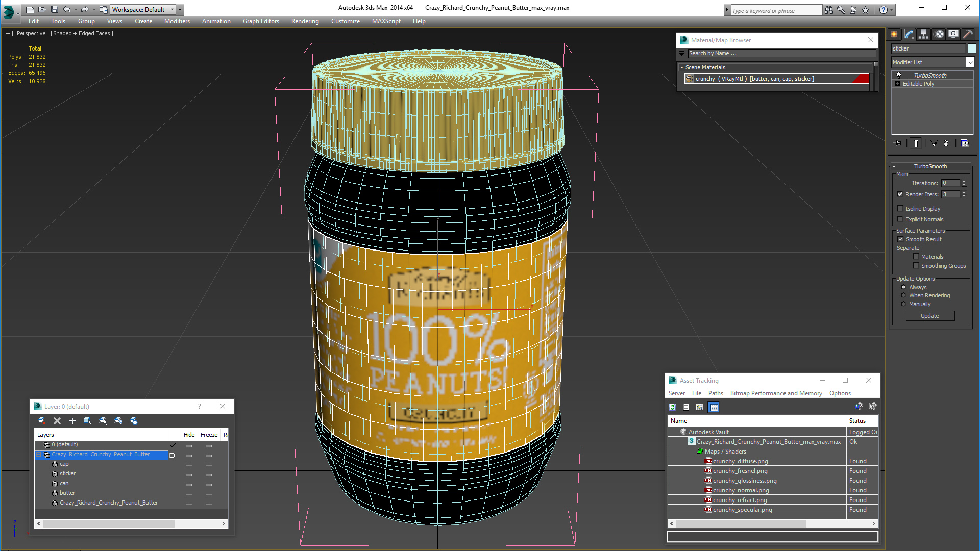Toggle the Render Iters checkbox
This screenshot has width=980, height=551.
tap(900, 194)
